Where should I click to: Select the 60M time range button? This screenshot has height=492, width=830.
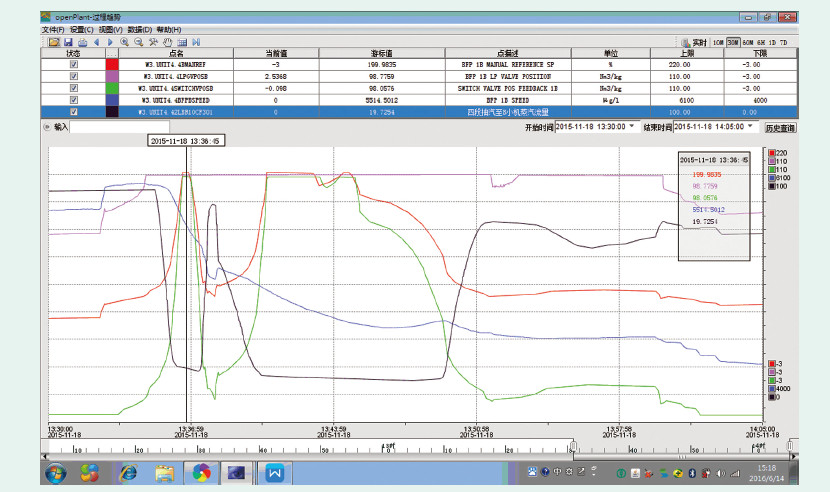747,42
